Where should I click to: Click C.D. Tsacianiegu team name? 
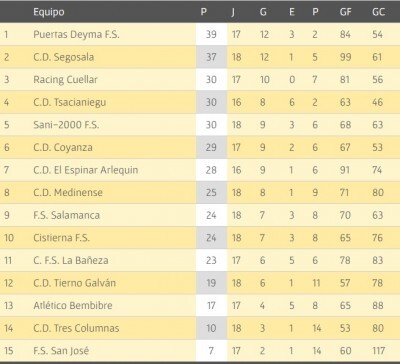(70, 102)
